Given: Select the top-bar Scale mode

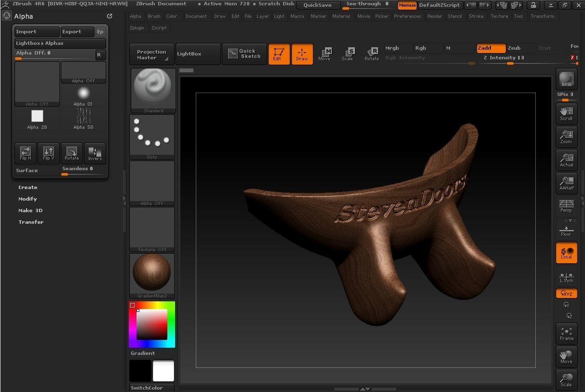Looking at the screenshot, I should [x=348, y=54].
